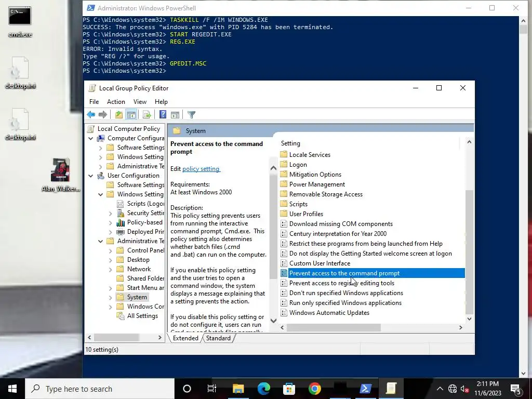Image resolution: width=532 pixels, height=399 pixels.
Task: Click the Export List toolbar icon
Action: [x=147, y=115]
